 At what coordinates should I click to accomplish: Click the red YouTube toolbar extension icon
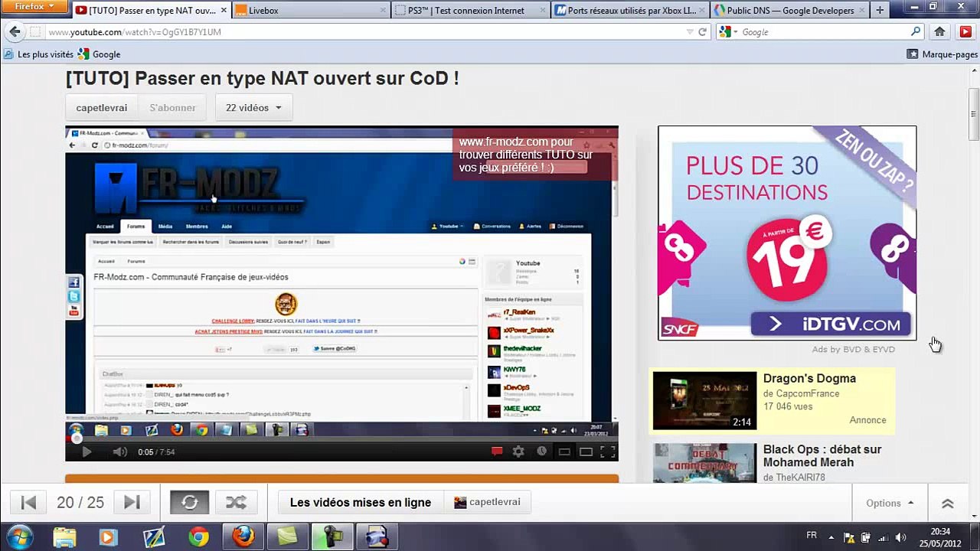965,32
